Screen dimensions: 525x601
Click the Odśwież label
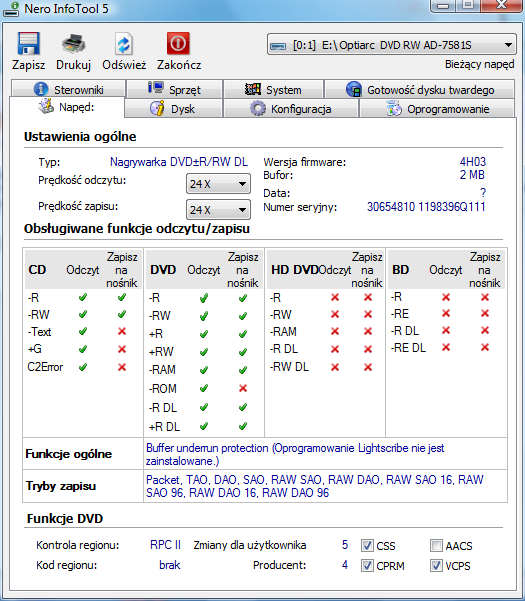coord(124,65)
